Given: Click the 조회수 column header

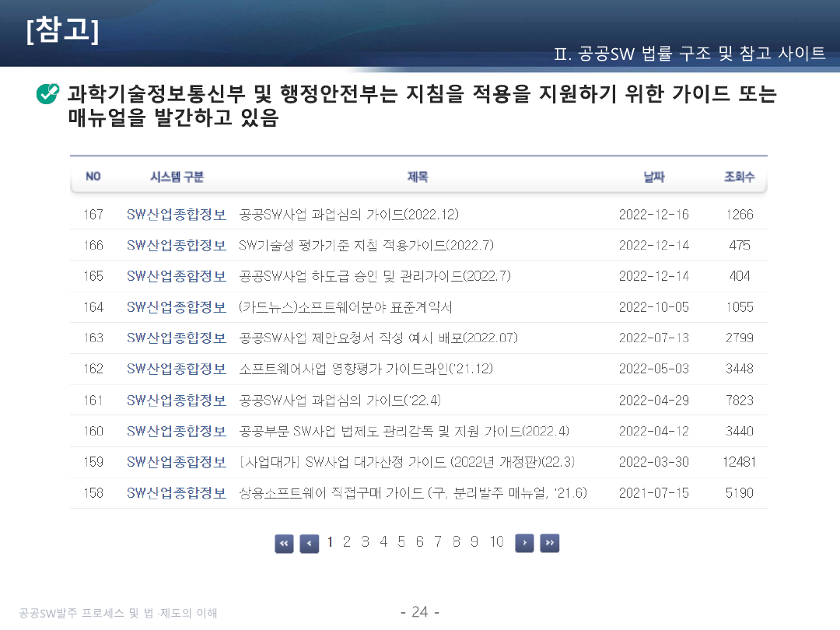Looking at the screenshot, I should click(x=739, y=177).
